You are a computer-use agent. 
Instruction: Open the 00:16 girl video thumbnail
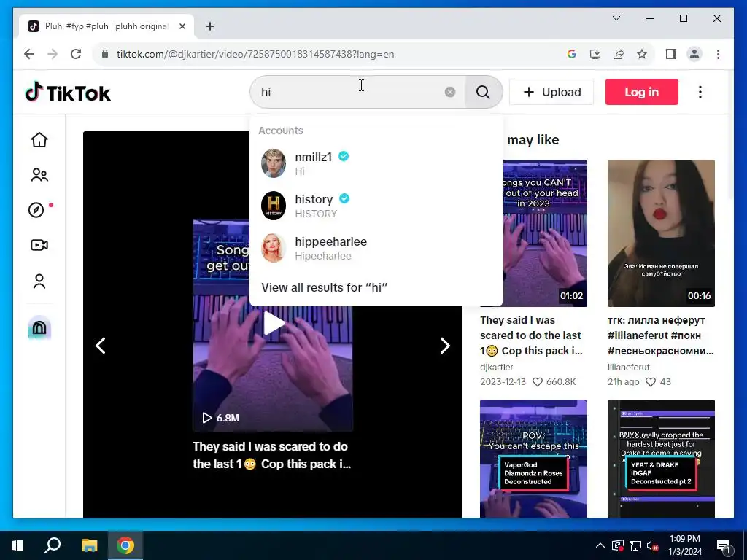pos(661,233)
